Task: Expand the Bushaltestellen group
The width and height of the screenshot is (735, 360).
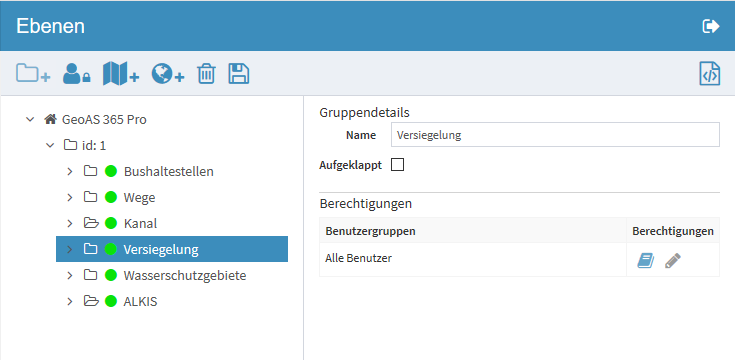Action: [70, 172]
